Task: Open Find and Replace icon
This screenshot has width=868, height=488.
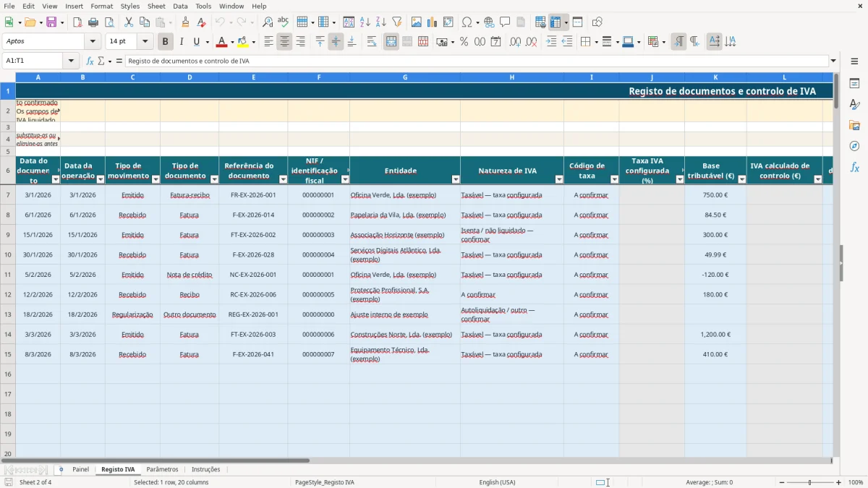Action: pyautogui.click(x=268, y=22)
